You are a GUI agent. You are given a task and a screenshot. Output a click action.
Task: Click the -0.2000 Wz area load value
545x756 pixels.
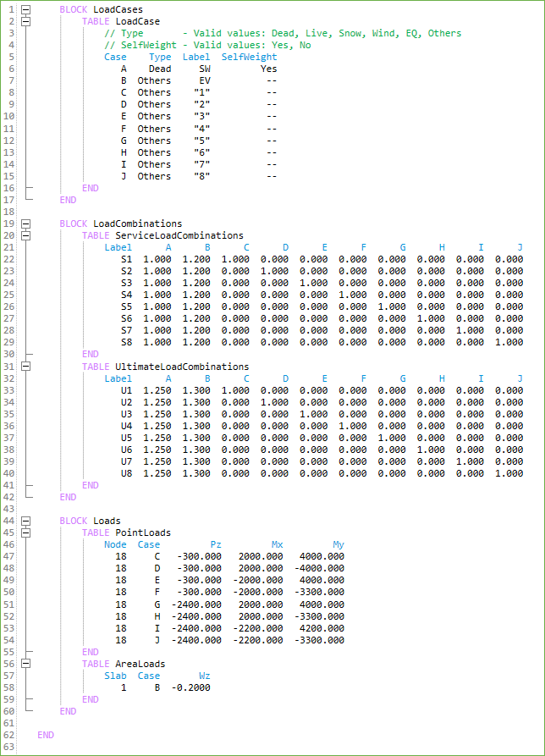coord(190,687)
